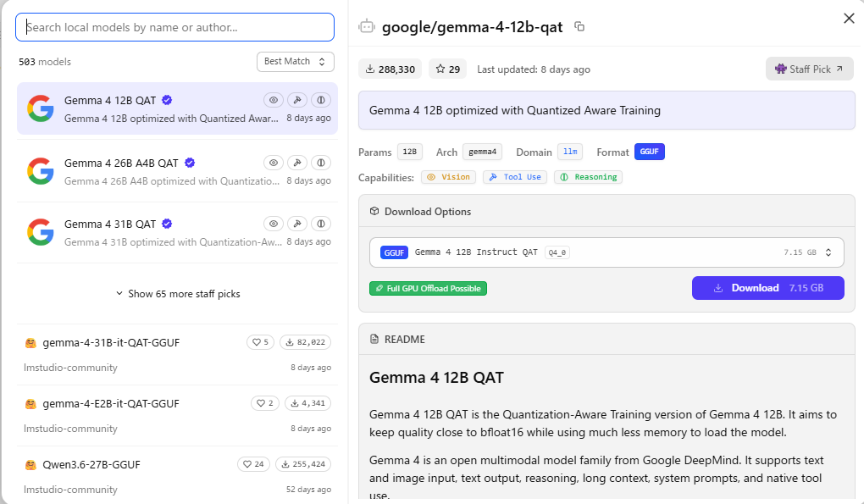Screen dimensions: 864x504
Task: Click the reasoning icon on Gemma 4 26B A4B QAT
Action: pos(321,163)
